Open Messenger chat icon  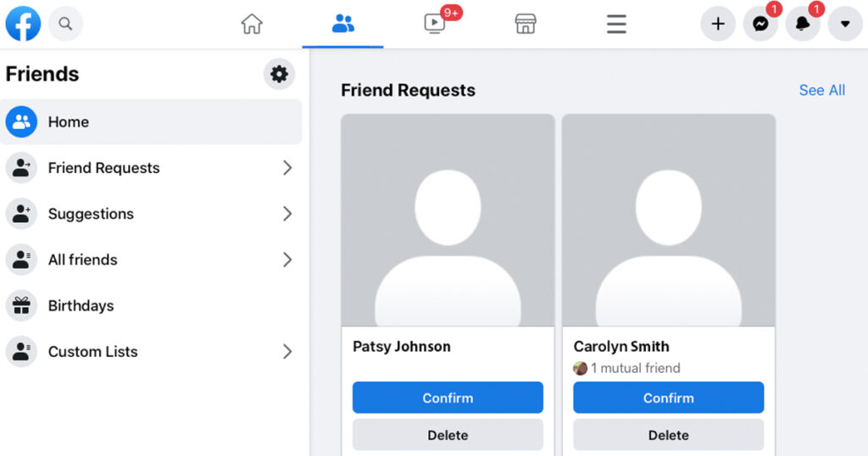pos(760,24)
